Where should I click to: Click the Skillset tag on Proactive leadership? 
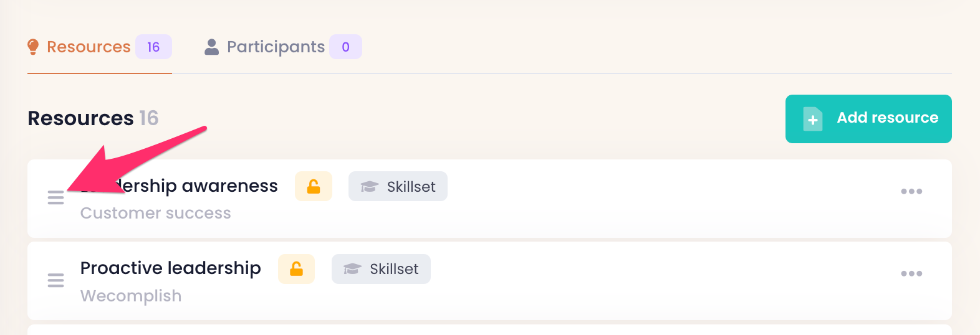pyautogui.click(x=381, y=269)
